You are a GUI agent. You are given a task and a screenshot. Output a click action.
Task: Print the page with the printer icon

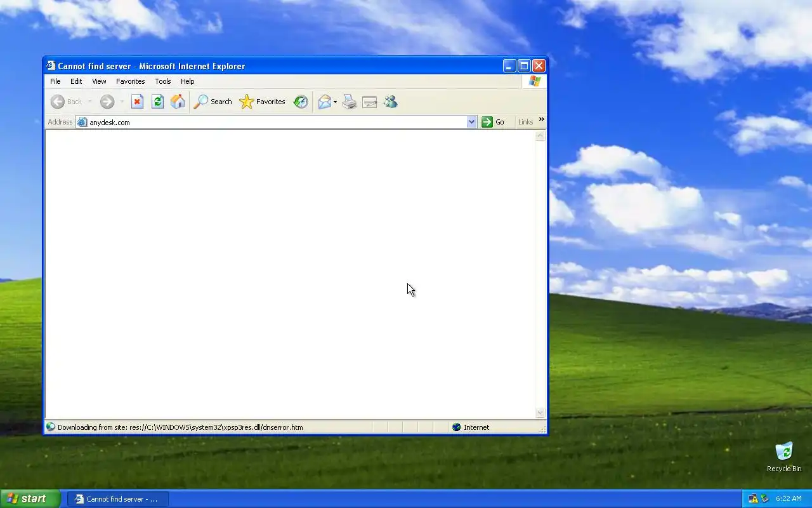(x=350, y=102)
